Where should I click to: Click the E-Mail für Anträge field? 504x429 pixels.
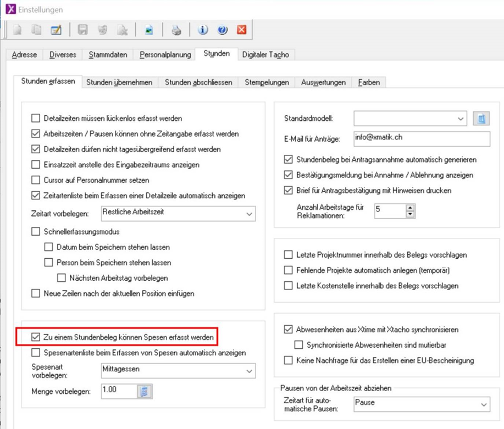tap(421, 138)
